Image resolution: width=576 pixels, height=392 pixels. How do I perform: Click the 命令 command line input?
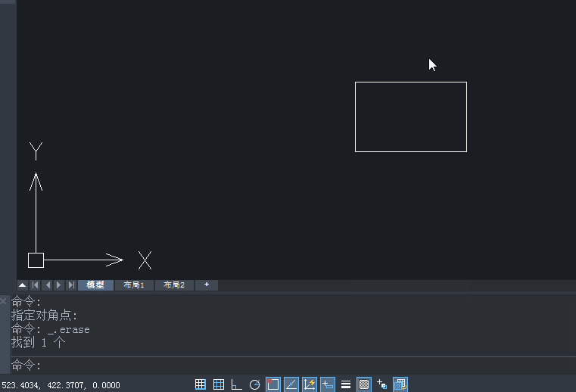(293, 366)
